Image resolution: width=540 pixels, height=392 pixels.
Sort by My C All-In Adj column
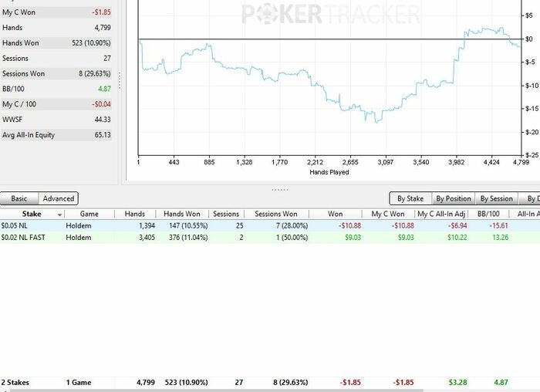click(441, 214)
